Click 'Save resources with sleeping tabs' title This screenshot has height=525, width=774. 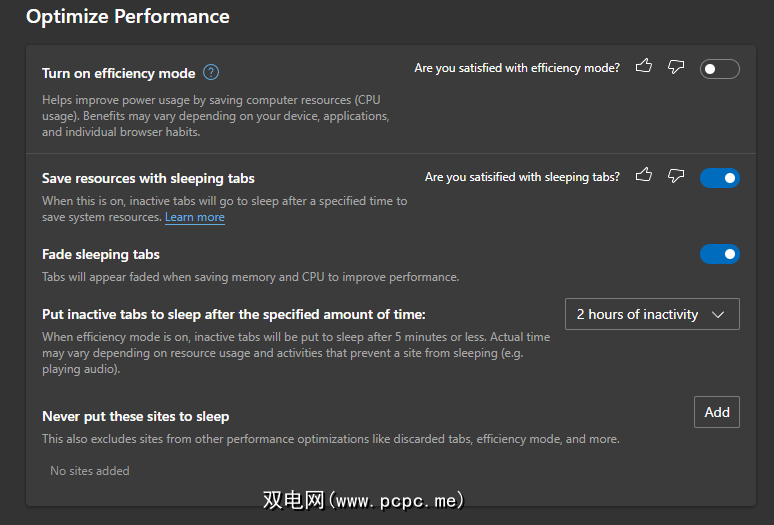click(x=148, y=178)
